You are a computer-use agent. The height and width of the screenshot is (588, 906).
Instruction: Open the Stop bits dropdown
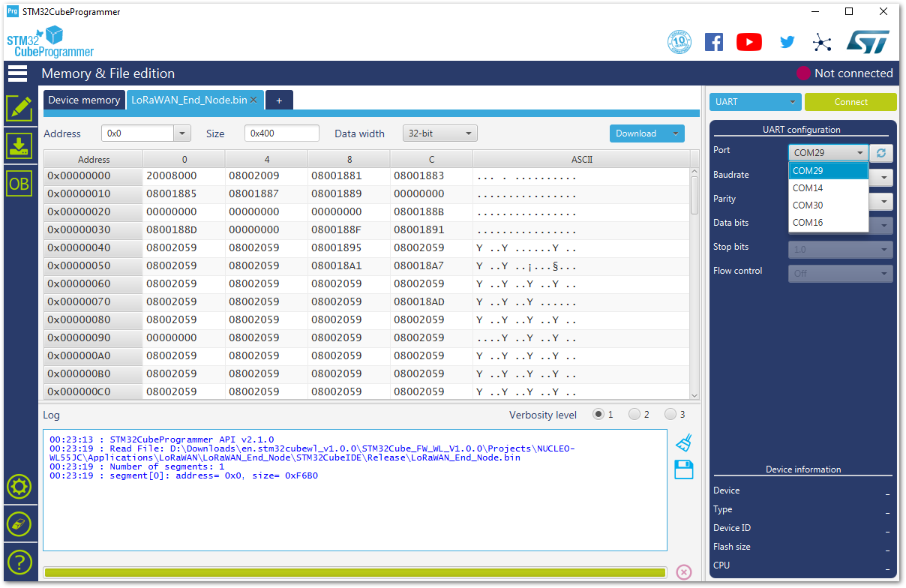840,249
